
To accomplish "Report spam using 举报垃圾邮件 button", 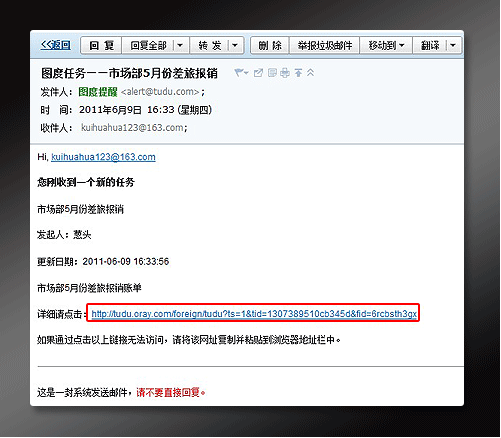I will (325, 45).
